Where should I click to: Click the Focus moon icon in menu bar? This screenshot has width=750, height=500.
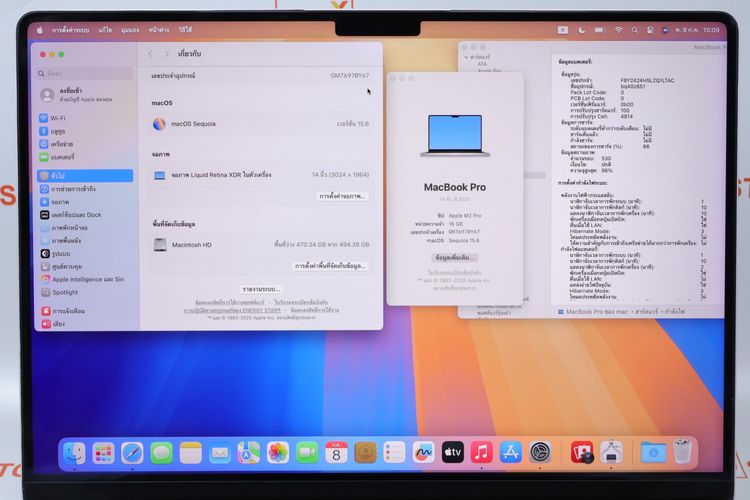[582, 30]
